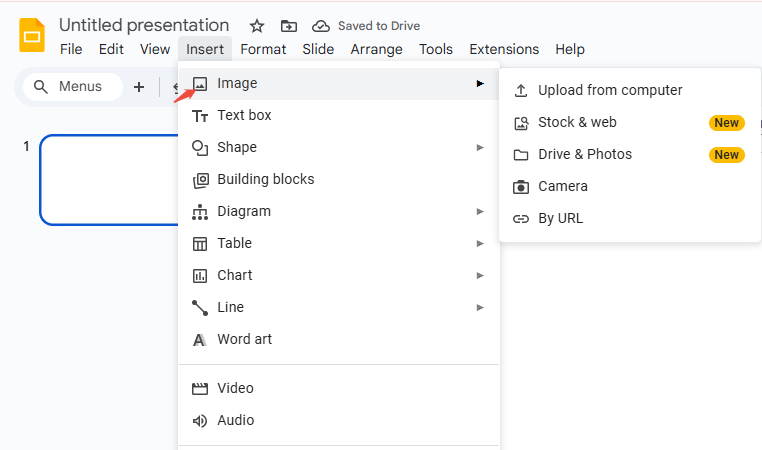Click the Google Slides logo icon

pos(32,35)
